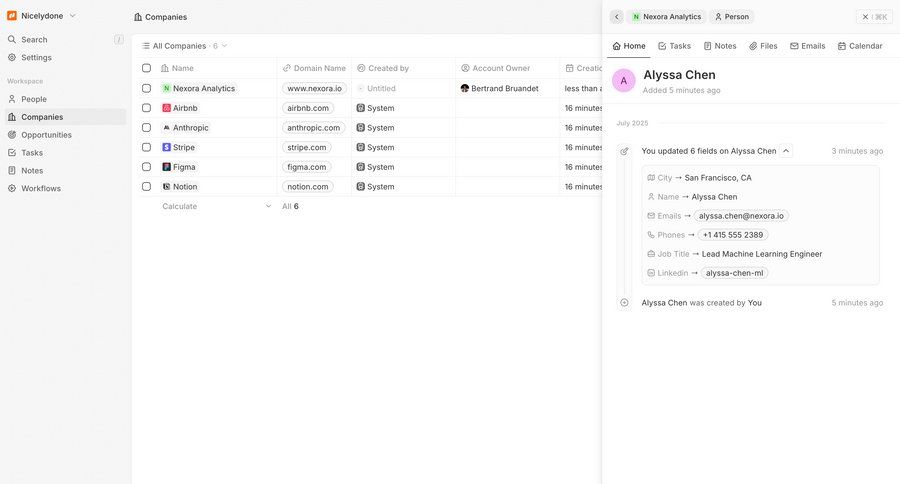900x484 pixels.
Task: Check the Airbnb row checkbox
Action: [x=146, y=108]
